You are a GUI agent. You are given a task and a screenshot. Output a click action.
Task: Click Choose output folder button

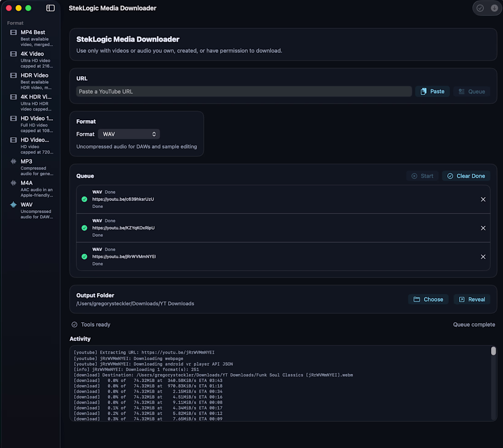[428, 299]
